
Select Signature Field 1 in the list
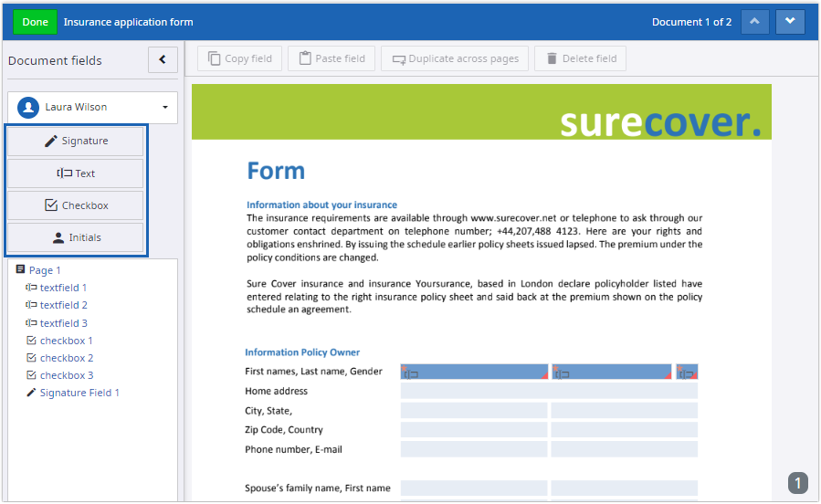(x=79, y=393)
